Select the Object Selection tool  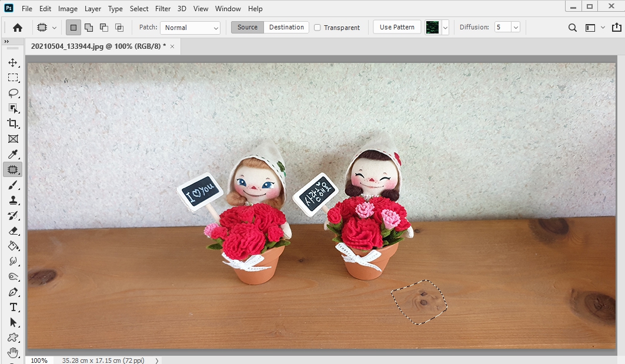(13, 108)
